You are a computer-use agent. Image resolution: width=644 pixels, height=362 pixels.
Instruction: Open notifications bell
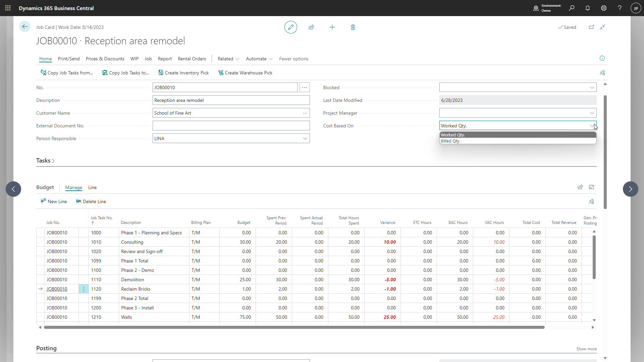588,8
